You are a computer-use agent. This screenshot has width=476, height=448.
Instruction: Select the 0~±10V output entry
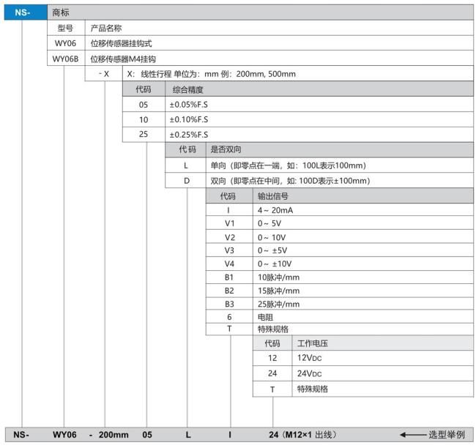(x=275, y=264)
